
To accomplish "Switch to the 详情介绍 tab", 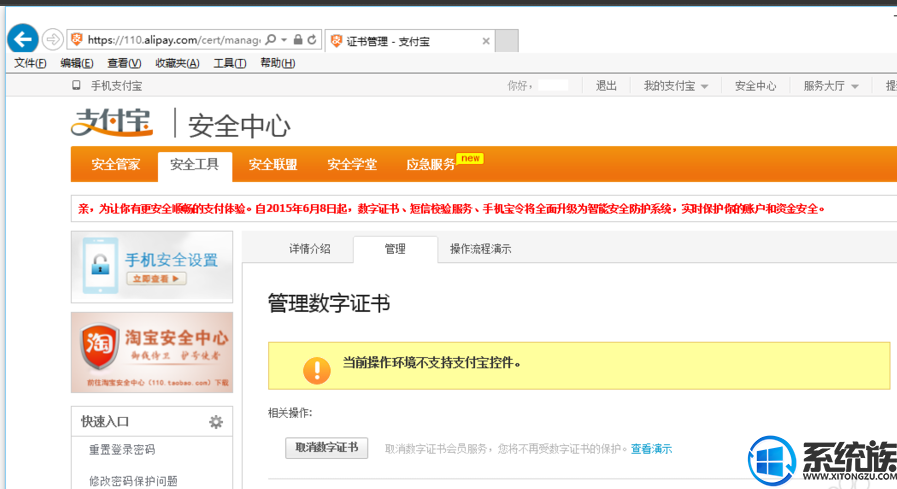I will tap(309, 249).
